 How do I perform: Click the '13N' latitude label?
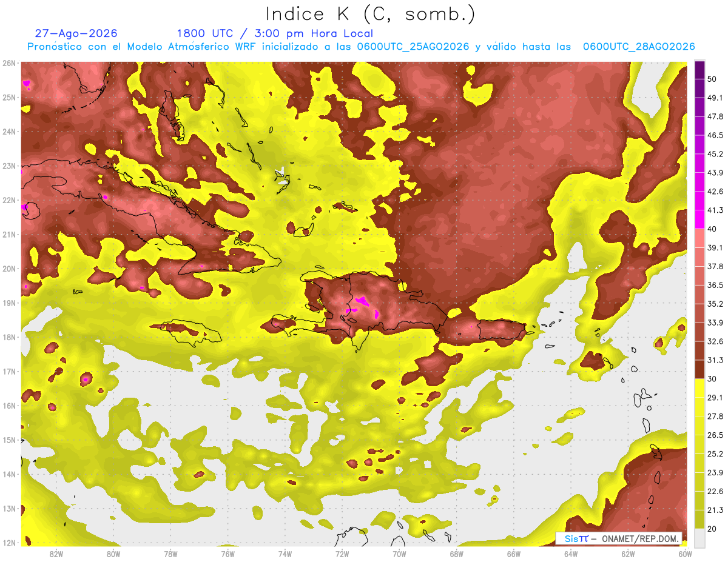pos(9,508)
